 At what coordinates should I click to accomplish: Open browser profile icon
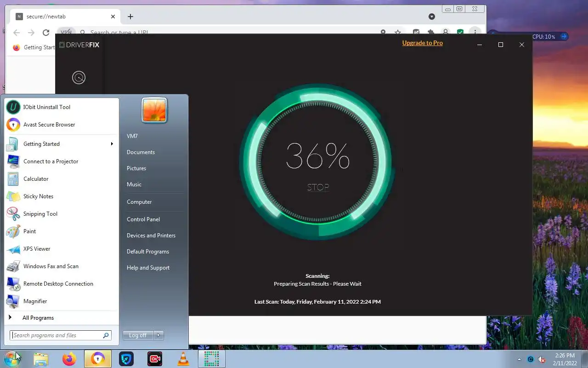tap(446, 32)
